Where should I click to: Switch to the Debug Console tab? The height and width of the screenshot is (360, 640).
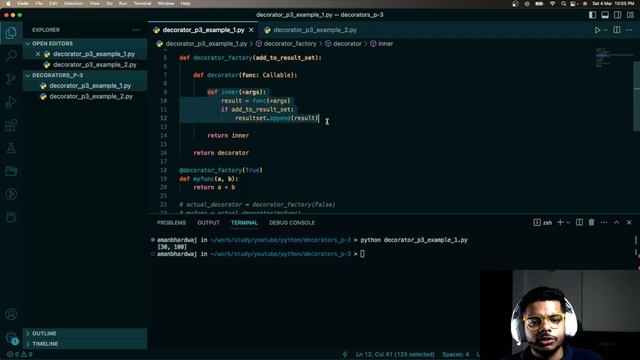point(292,223)
